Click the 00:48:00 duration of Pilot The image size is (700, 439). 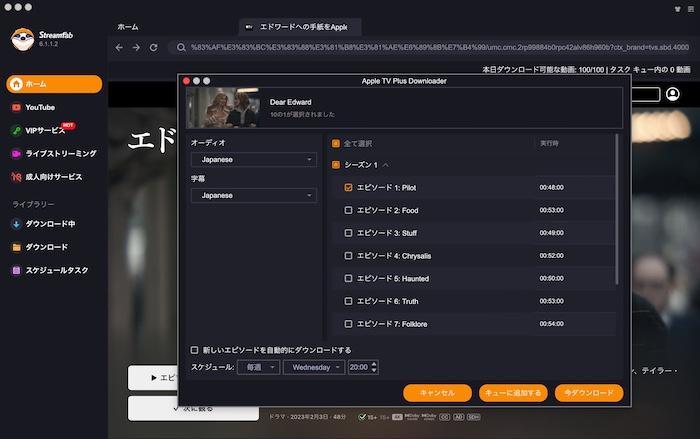551,188
